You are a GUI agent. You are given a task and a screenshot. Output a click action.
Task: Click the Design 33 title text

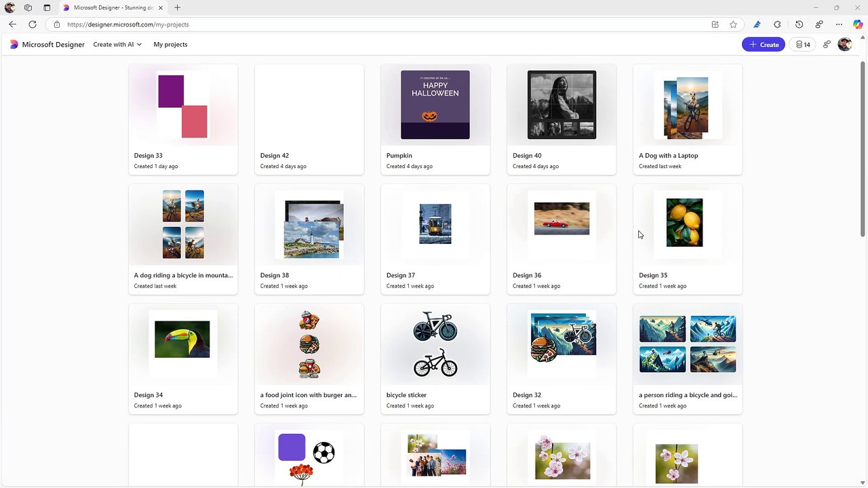point(148,155)
